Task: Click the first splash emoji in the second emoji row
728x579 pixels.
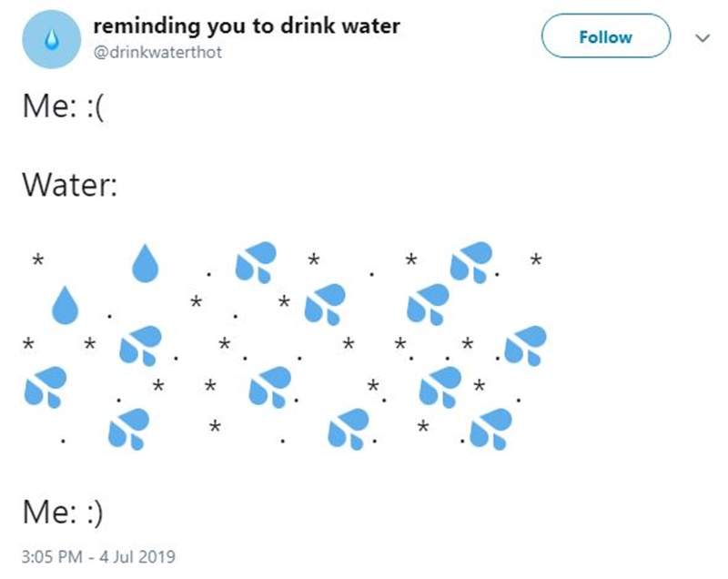Action: click(324, 303)
